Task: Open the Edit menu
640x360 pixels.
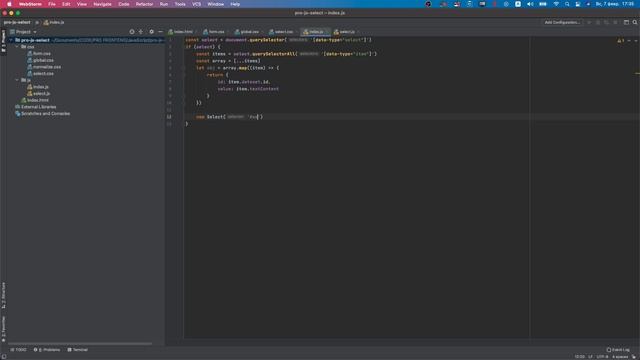Action: click(66, 4)
